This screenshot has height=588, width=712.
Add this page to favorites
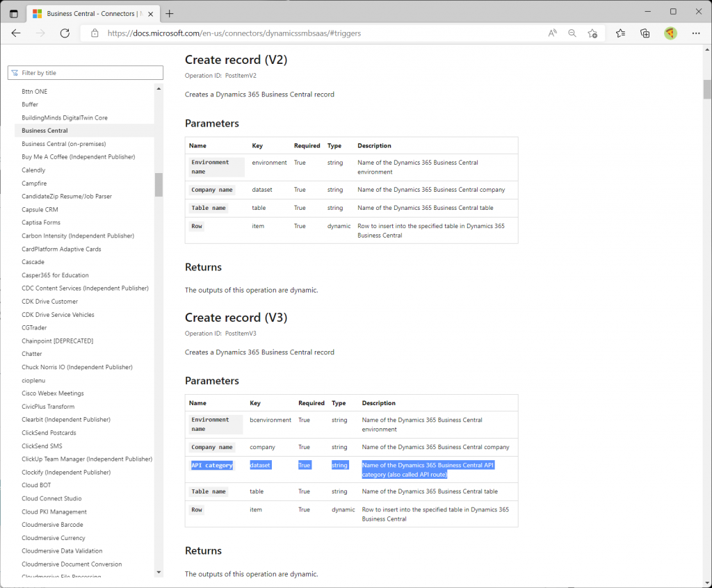tap(592, 33)
